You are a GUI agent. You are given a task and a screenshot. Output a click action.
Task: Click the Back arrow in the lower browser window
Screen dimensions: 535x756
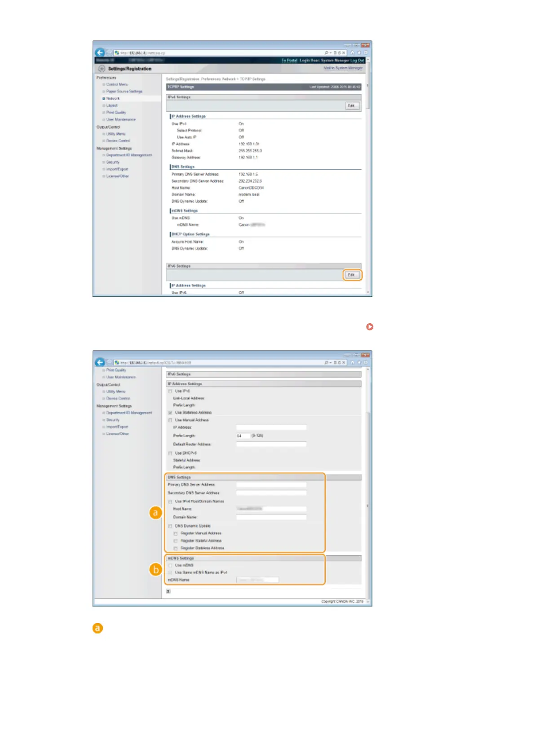pyautogui.click(x=100, y=362)
